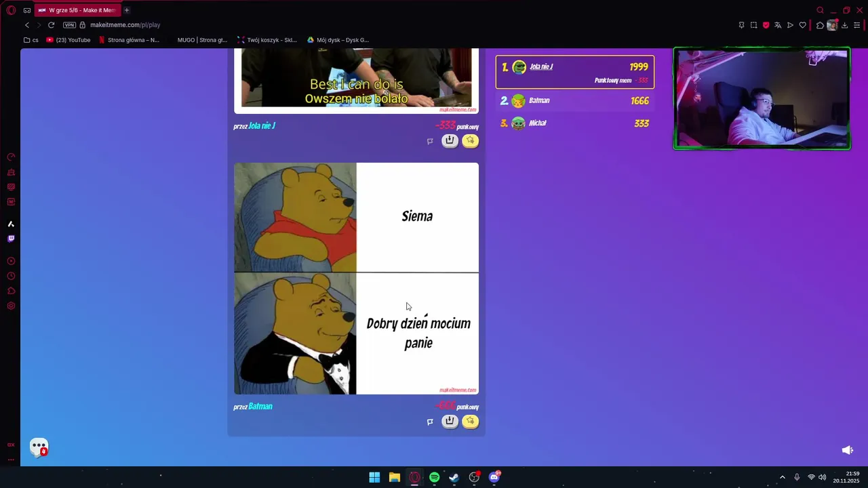Screen dimensions: 868x488
Task: Favorite the Jola nie J meme with star
Action: [471, 140]
